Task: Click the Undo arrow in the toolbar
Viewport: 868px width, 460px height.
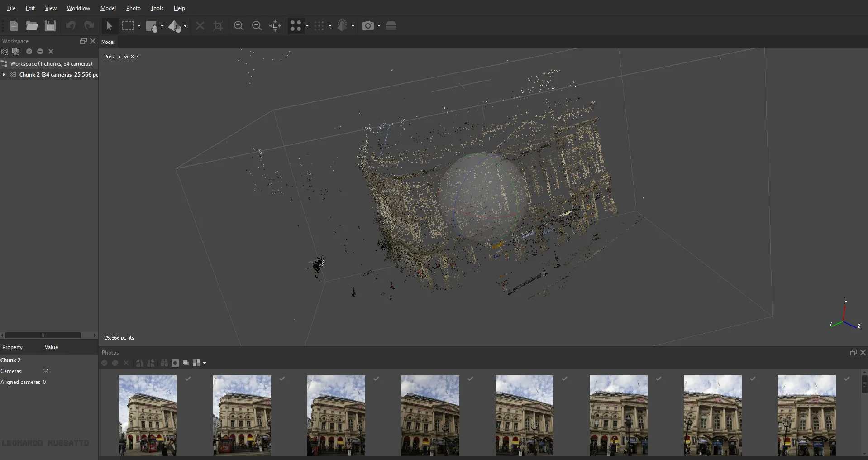Action: [x=70, y=26]
